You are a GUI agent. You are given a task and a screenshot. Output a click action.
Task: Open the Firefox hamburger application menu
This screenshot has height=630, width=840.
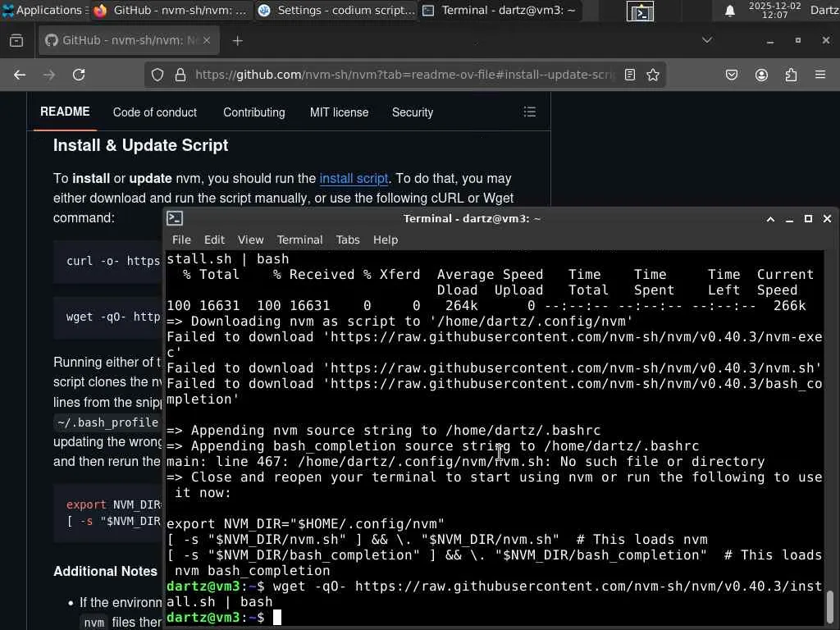click(820, 75)
